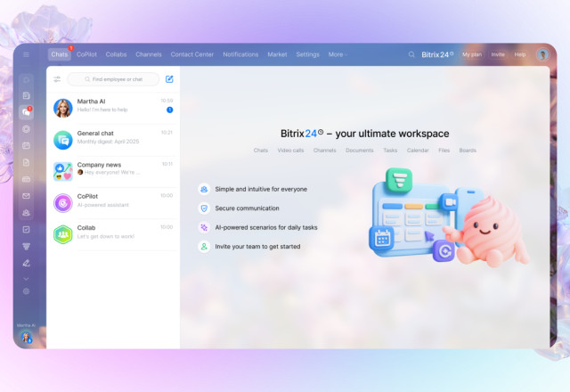570x392 pixels.
Task: Open the Help link
Action: [x=520, y=54]
